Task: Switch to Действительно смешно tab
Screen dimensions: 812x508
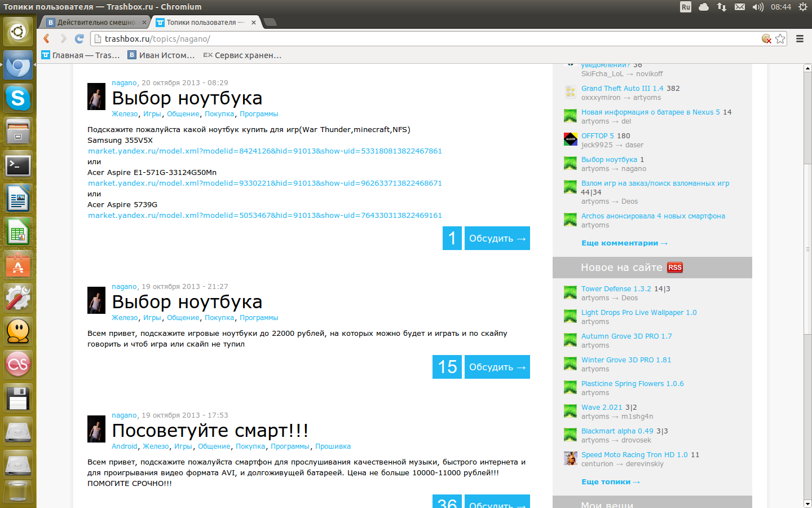Action: (x=96, y=23)
